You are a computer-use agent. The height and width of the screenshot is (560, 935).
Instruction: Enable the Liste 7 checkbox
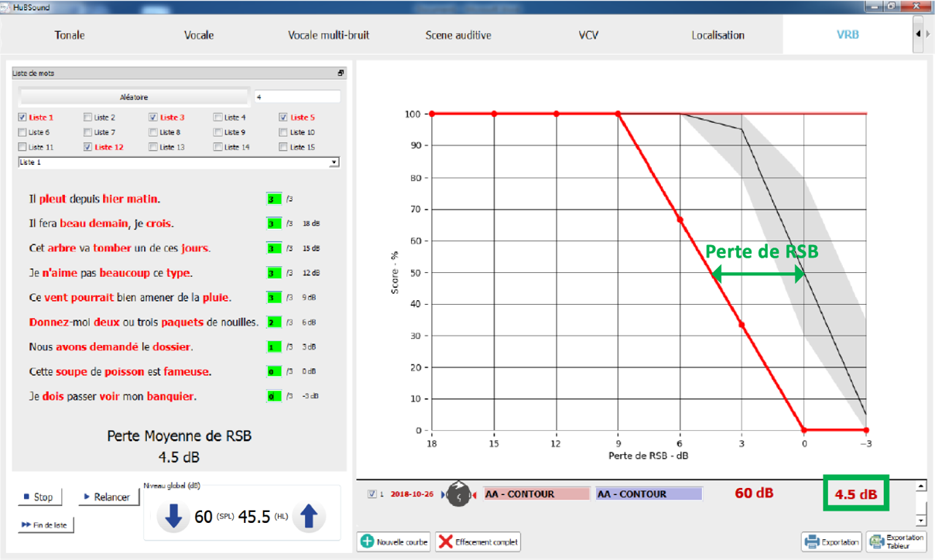(88, 132)
